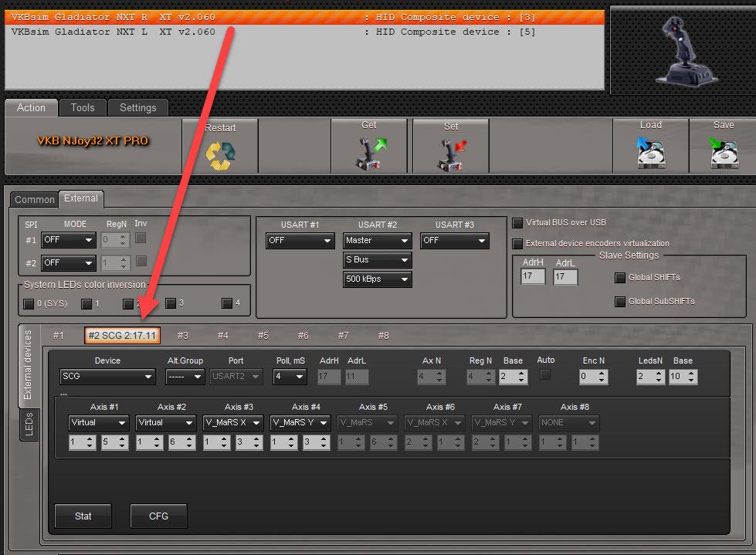Select external device slot #7
This screenshot has width=756, height=555.
point(344,335)
